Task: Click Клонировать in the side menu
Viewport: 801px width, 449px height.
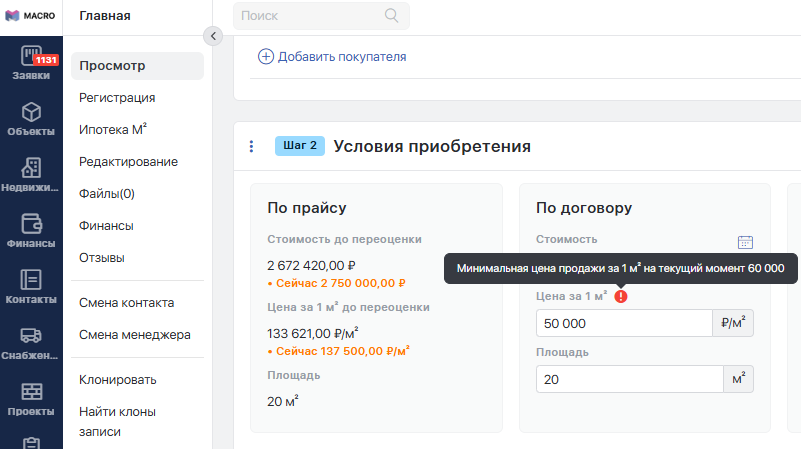Action: click(x=117, y=380)
